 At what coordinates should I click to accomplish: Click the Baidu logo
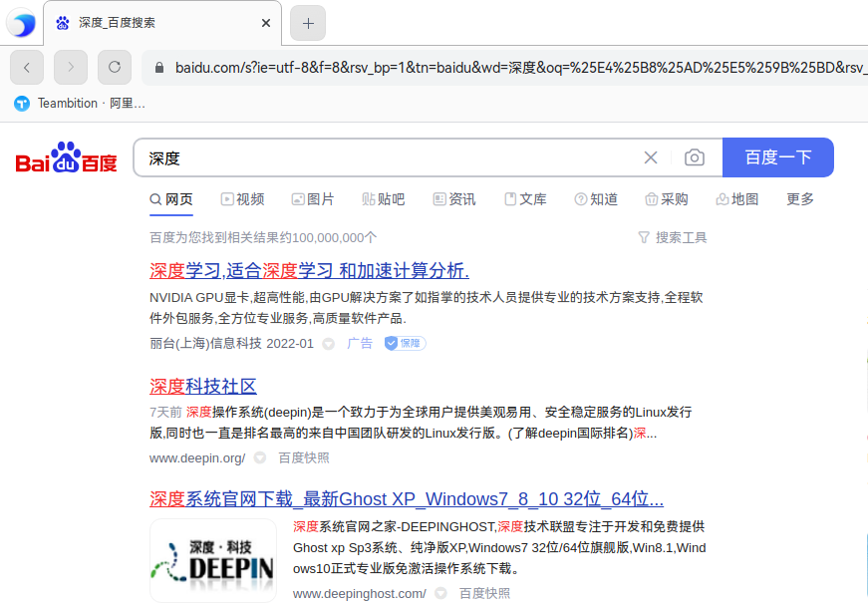67,157
